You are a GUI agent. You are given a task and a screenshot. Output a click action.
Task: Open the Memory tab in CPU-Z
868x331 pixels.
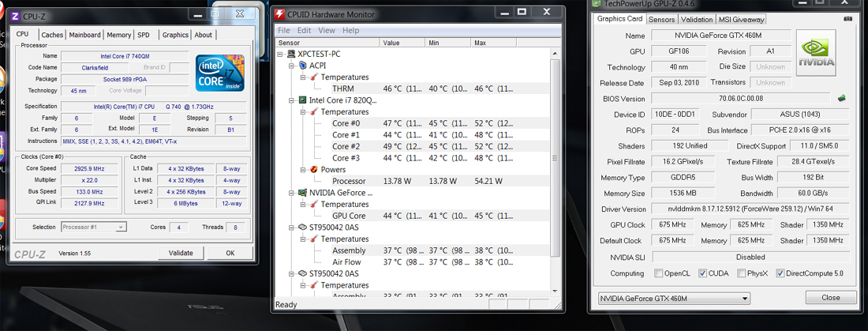[119, 35]
